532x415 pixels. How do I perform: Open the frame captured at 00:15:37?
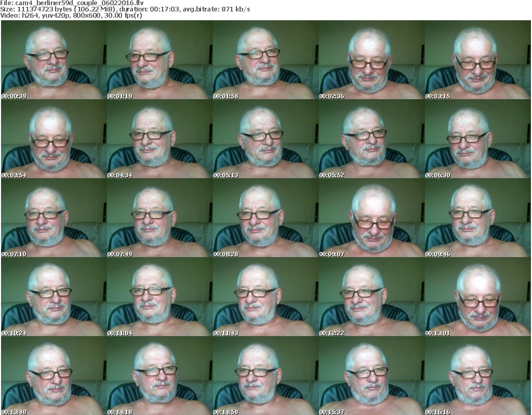tap(371, 376)
